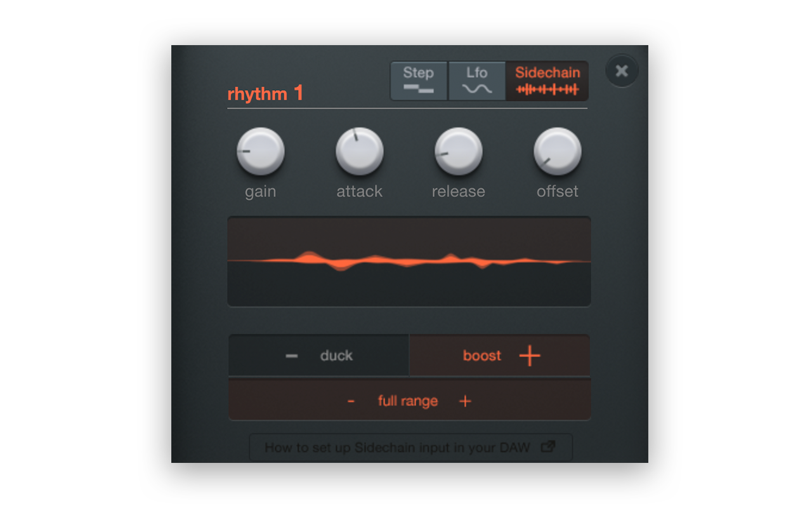Click the orange sidechain waveform display
The image size is (812, 508).
409,261
